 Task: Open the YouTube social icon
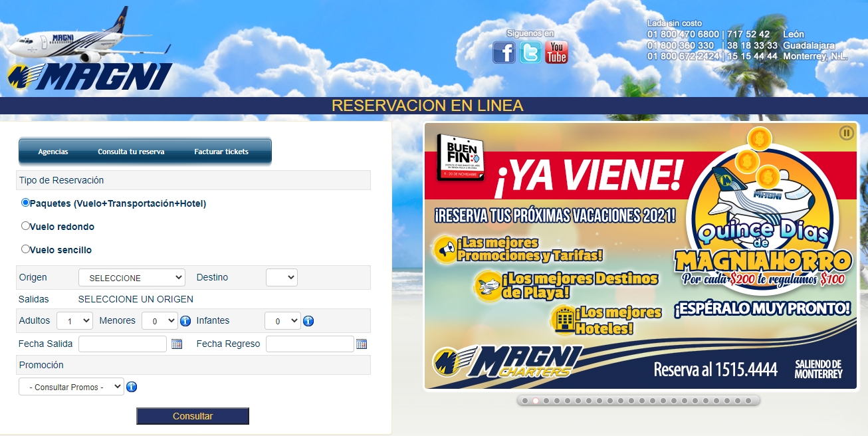(x=556, y=53)
